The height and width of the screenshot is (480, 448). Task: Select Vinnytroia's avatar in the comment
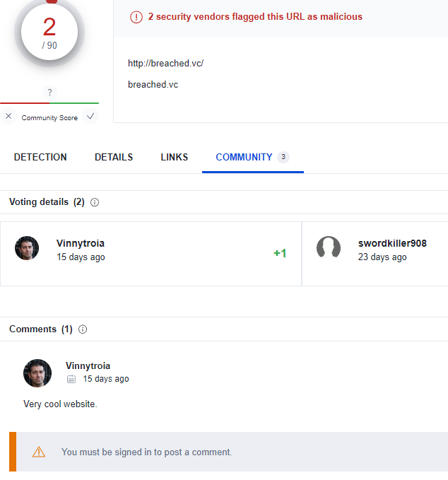pyautogui.click(x=37, y=373)
